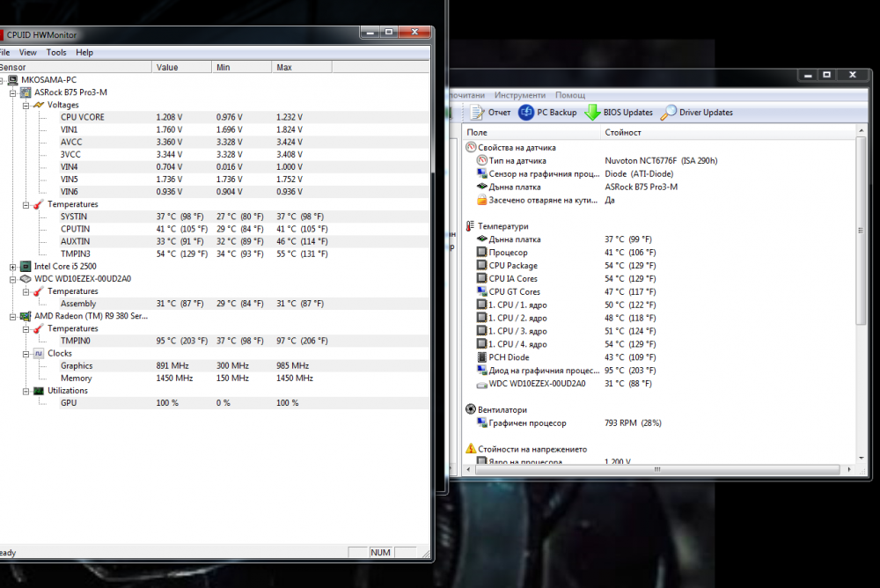
Task: Select the ASRock B75 Pro3-M motherboard icon
Action: click(26, 92)
